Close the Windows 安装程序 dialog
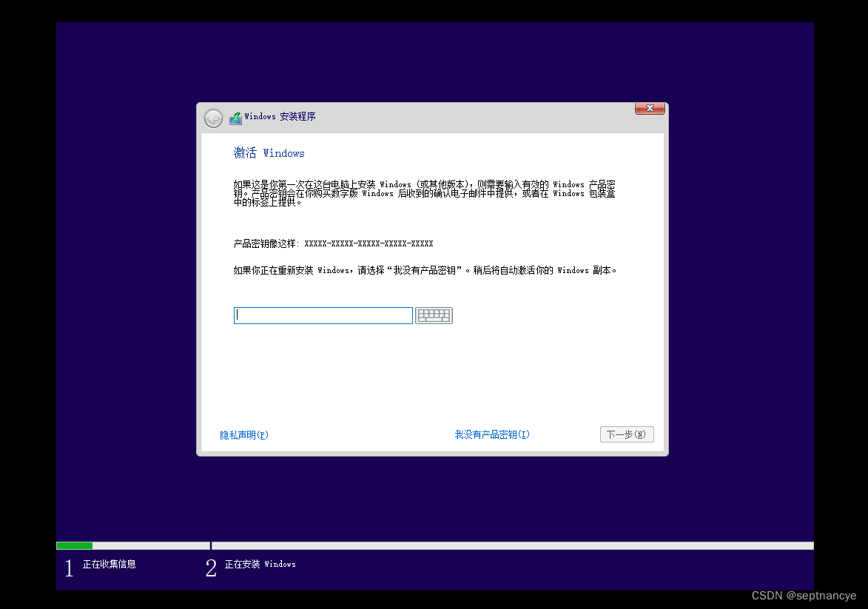 click(x=650, y=108)
